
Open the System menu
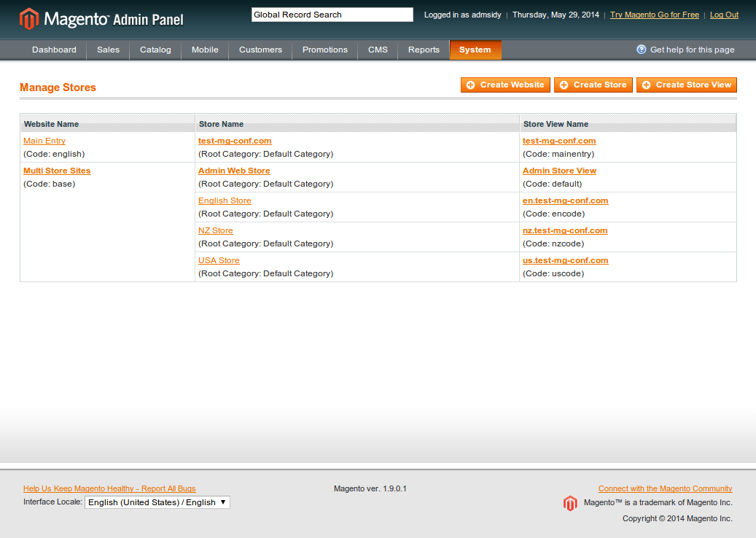coord(475,50)
